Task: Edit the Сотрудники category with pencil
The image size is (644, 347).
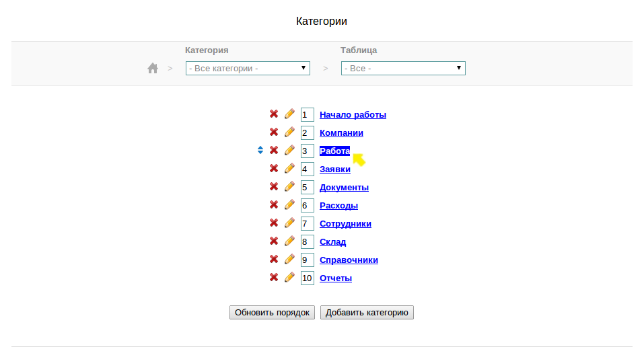Action: tap(289, 223)
